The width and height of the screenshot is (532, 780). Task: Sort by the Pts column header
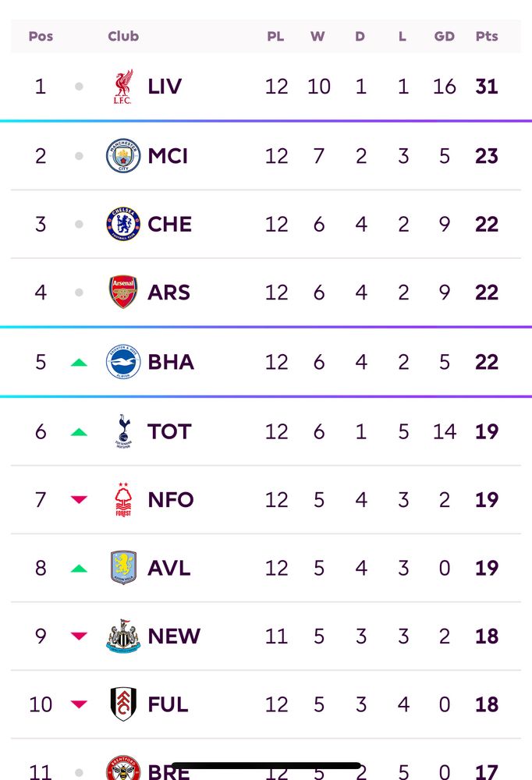pyautogui.click(x=486, y=37)
